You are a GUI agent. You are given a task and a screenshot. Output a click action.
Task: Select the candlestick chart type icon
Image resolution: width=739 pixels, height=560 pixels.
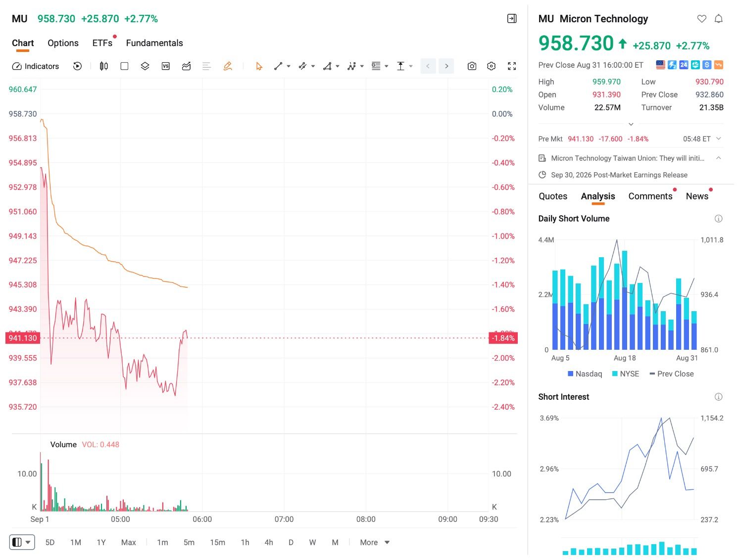[x=104, y=66]
